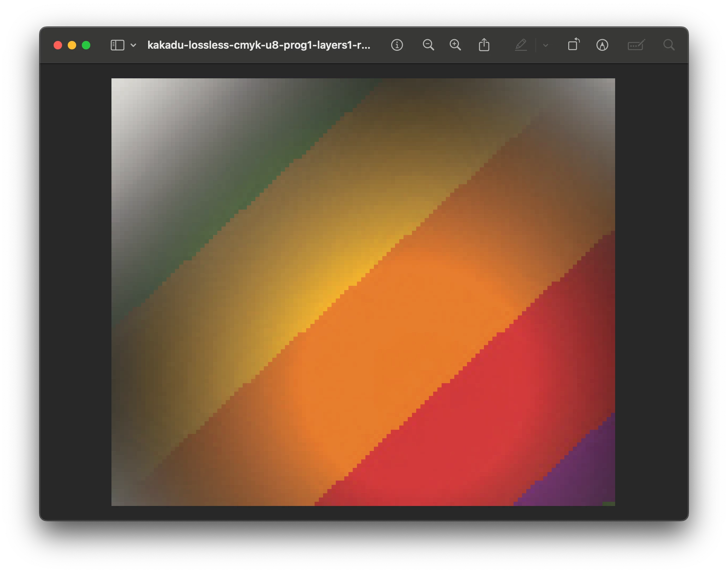Enter full screen with green button

(x=86, y=45)
